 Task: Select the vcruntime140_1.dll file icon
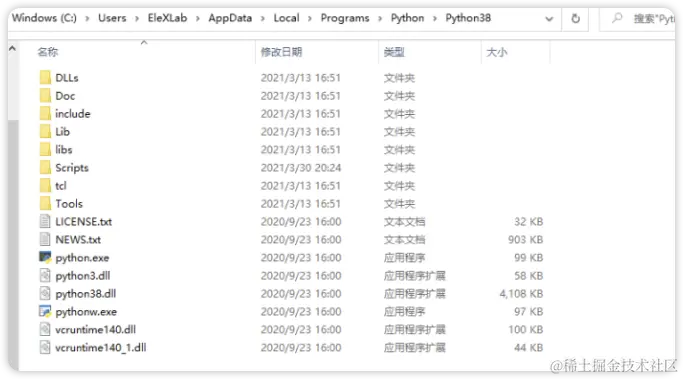click(x=45, y=348)
